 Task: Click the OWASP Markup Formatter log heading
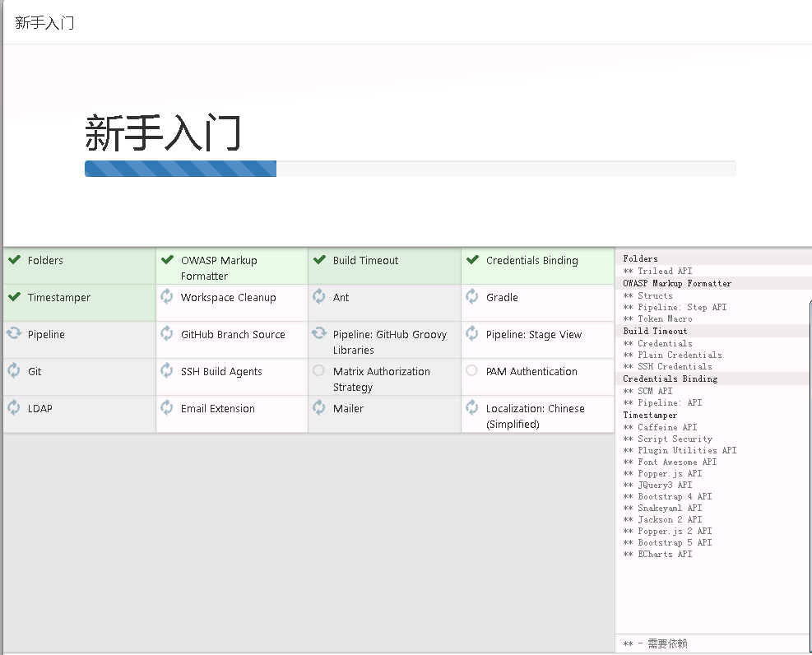tap(677, 283)
